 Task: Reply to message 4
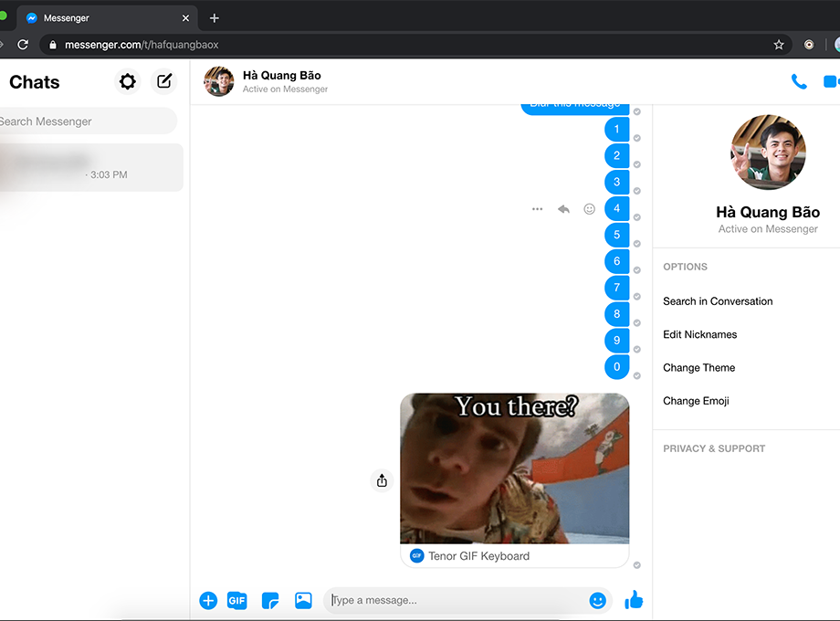click(563, 209)
